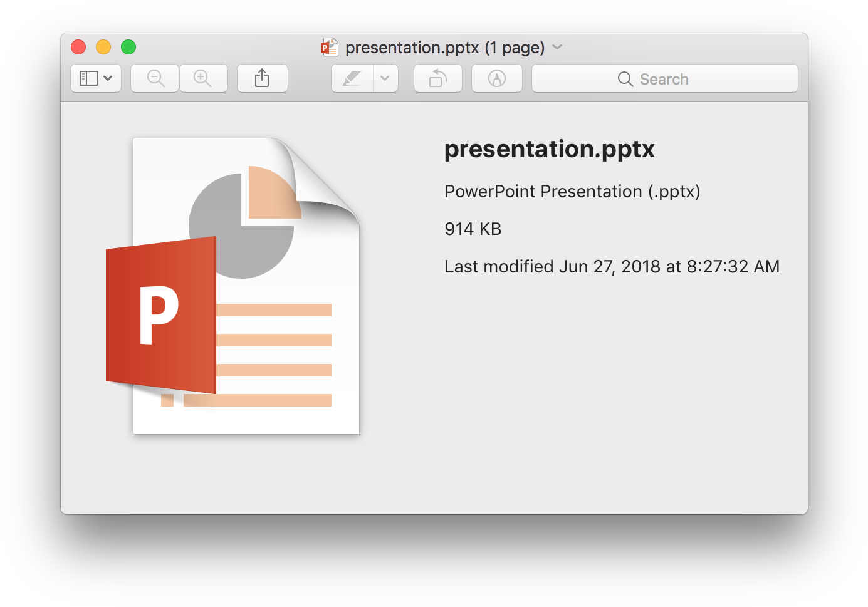Viewport: 868px width, 607px height.
Task: Click the 'PowerPoint Presentation (.pptx)' file type text
Action: point(572,192)
